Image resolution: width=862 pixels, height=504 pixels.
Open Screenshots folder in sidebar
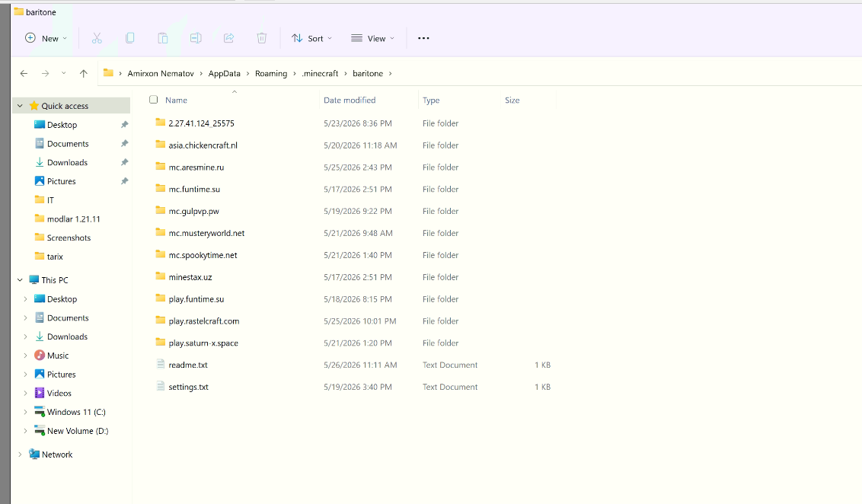point(70,238)
